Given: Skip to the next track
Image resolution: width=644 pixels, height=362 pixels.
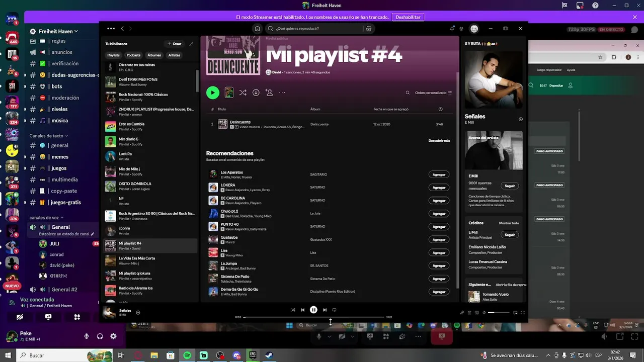Looking at the screenshot, I should pyautogui.click(x=325, y=310).
